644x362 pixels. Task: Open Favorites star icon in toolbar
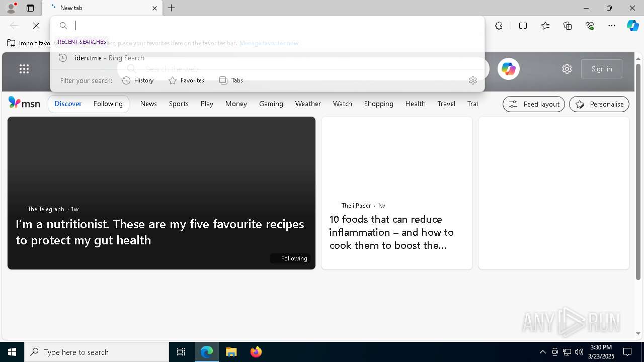(545, 26)
